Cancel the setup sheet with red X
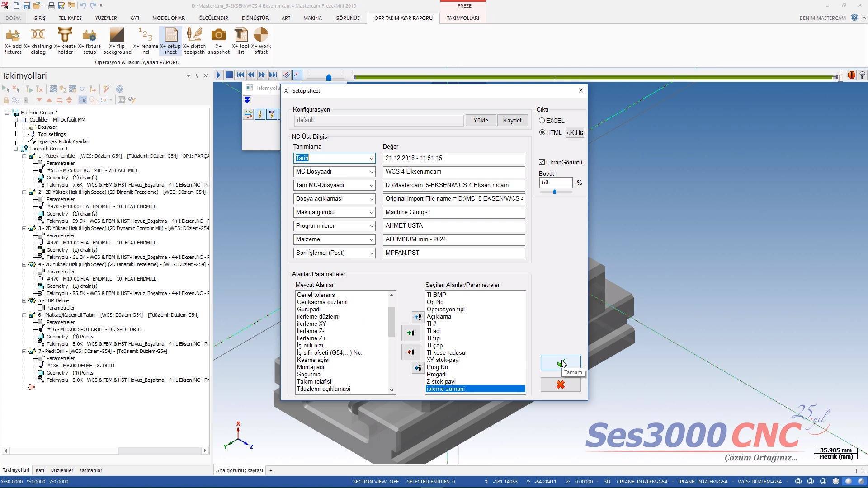Screen dimensions: 868x488 [561, 385]
